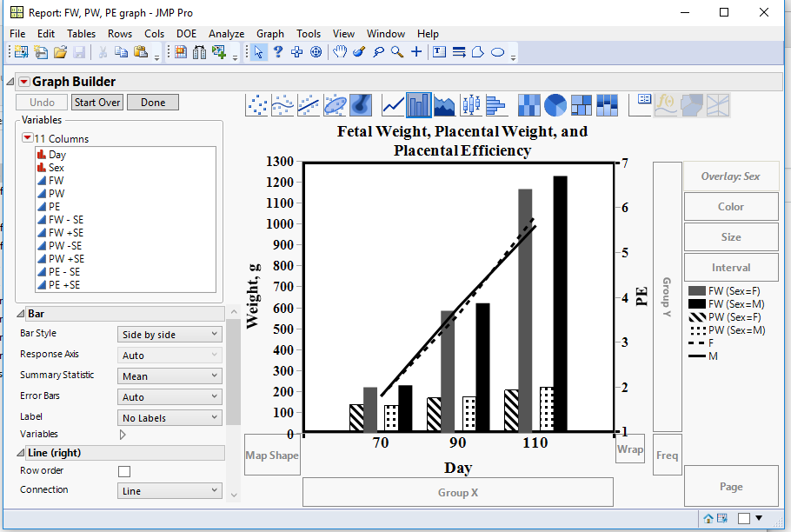Click the Done button
The height and width of the screenshot is (532, 791).
coord(152,102)
